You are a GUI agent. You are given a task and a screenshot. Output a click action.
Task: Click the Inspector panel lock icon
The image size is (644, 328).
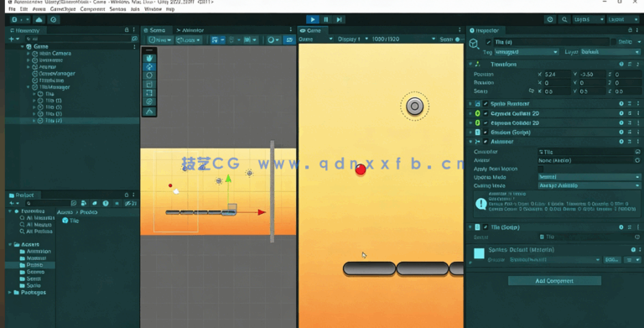tap(630, 30)
